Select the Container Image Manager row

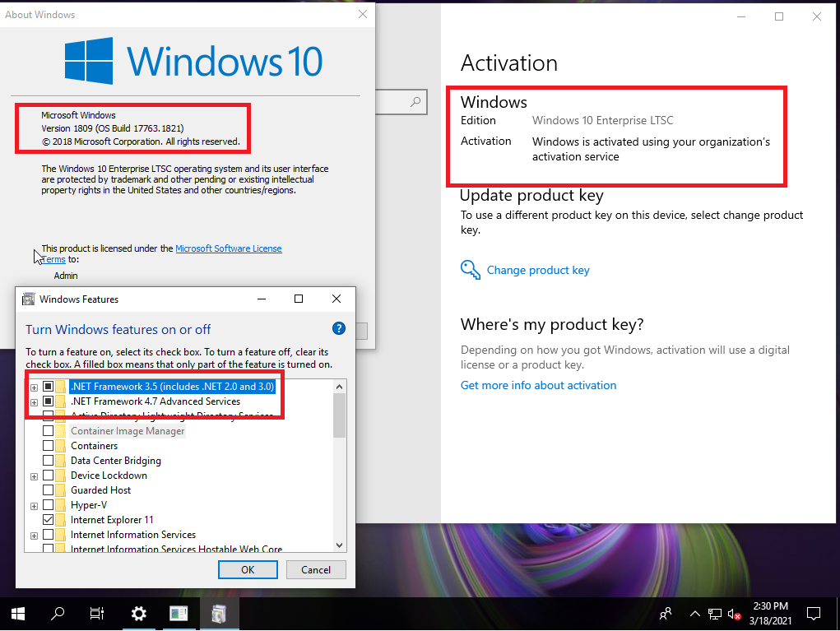[128, 430]
